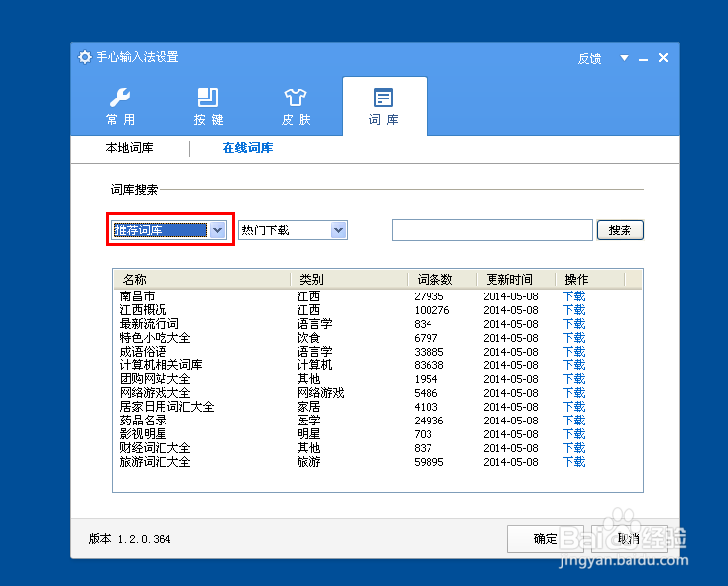Minimize the settings window
This screenshot has height=586, width=728.
[643, 59]
